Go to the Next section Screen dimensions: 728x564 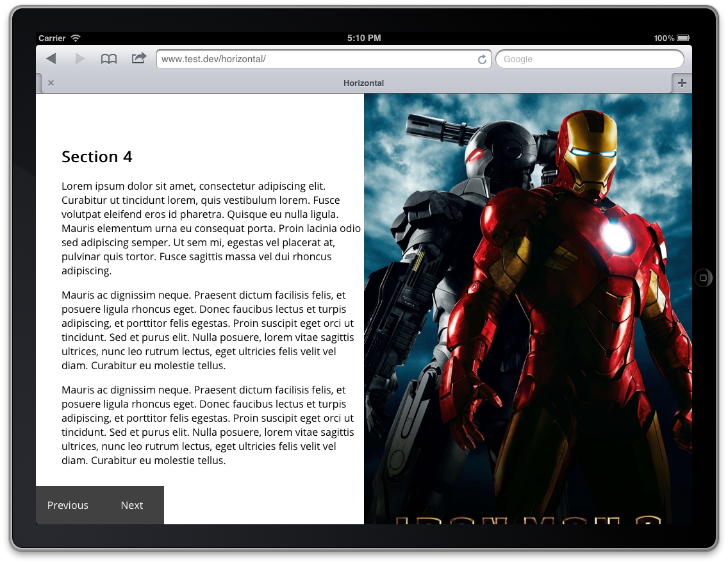point(132,505)
